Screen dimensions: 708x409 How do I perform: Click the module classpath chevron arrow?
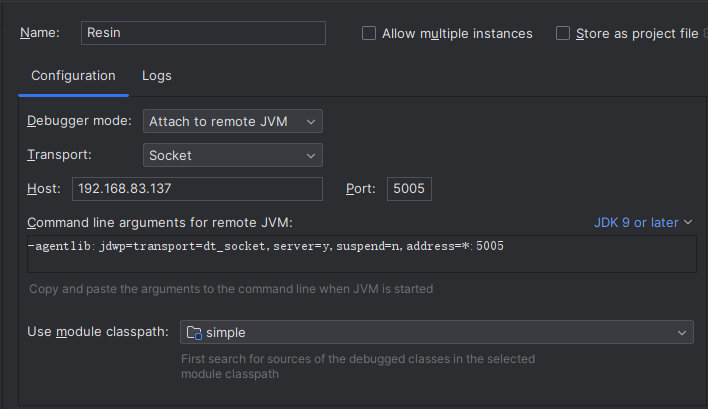[682, 332]
